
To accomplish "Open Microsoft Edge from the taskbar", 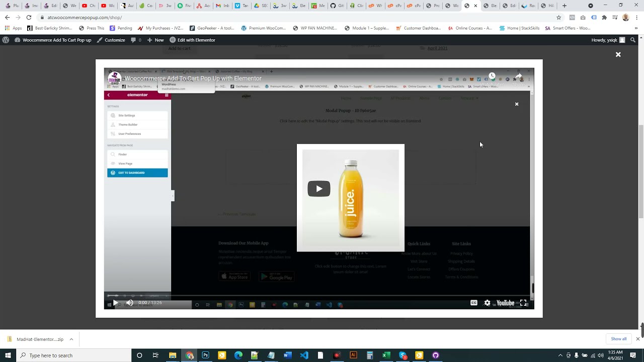I will (238, 355).
